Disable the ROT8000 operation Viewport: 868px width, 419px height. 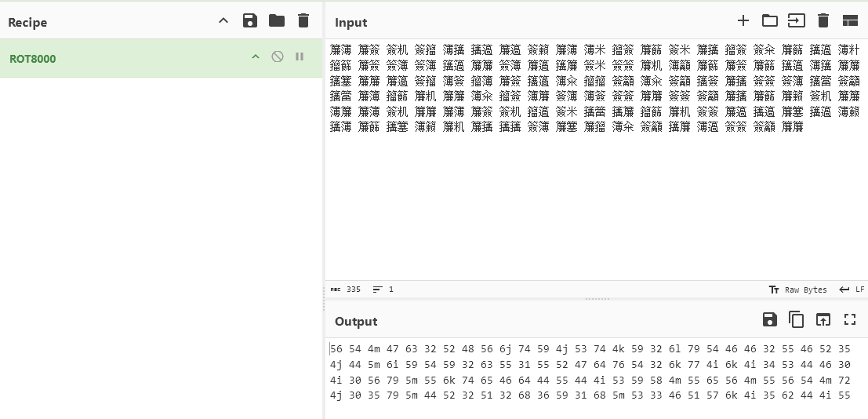point(277,57)
